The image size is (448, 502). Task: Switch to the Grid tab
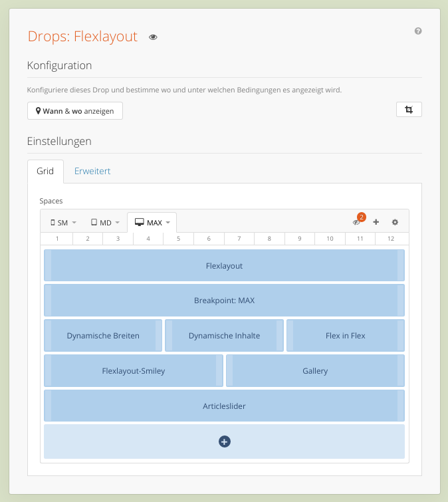coord(45,172)
